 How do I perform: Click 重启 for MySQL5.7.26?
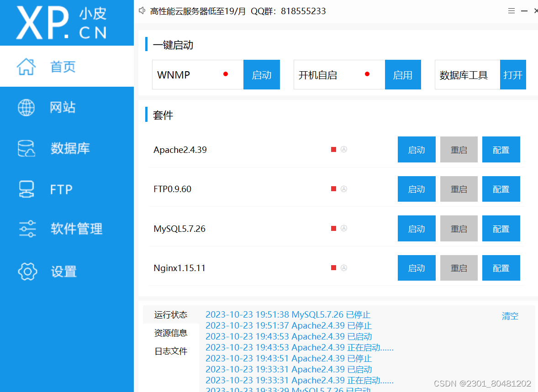click(459, 229)
